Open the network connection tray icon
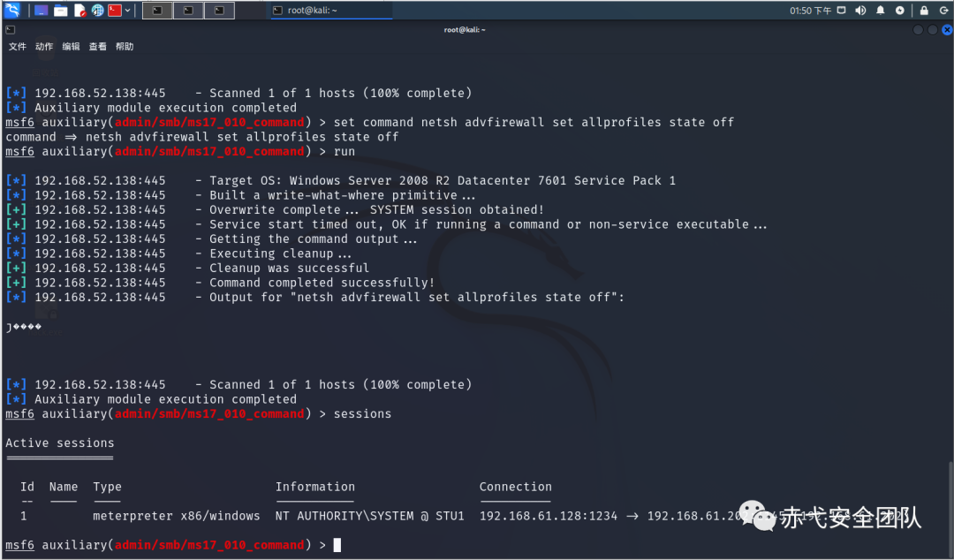This screenshot has height=560, width=954. [x=842, y=11]
